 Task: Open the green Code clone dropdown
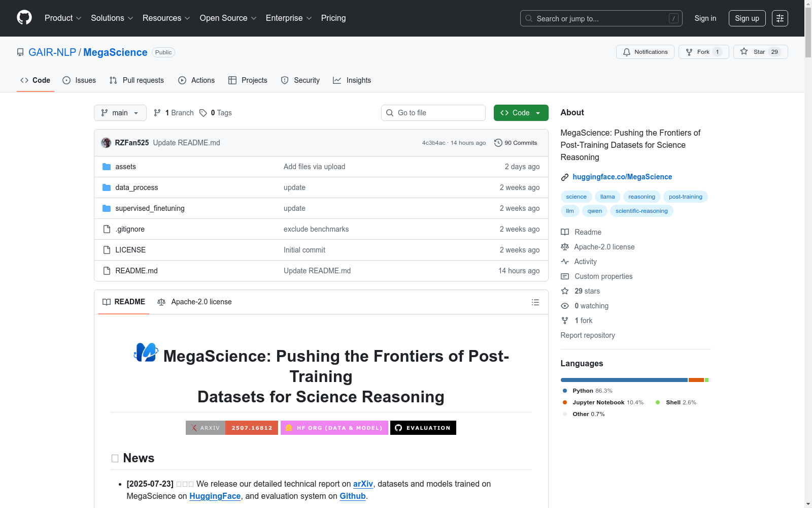(x=521, y=113)
